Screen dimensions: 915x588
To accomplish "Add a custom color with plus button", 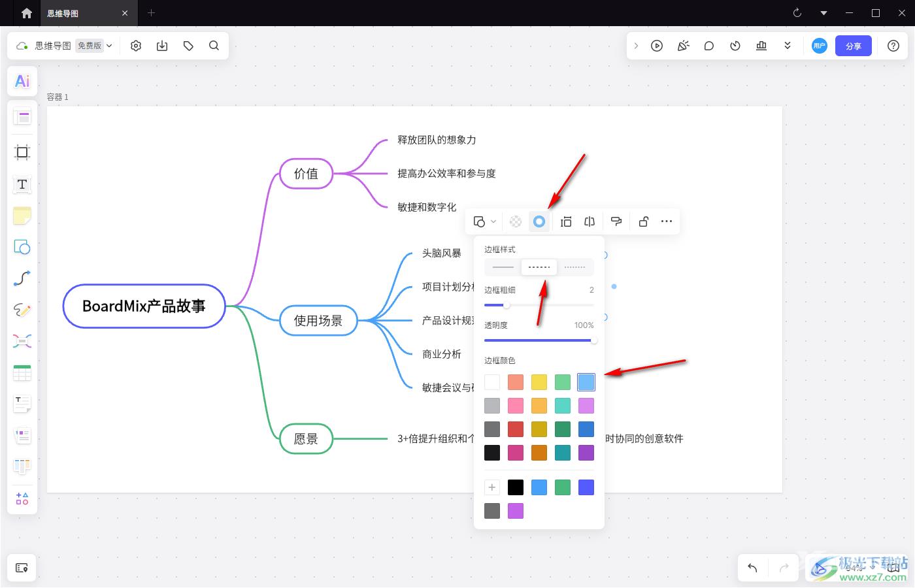I will (x=492, y=487).
